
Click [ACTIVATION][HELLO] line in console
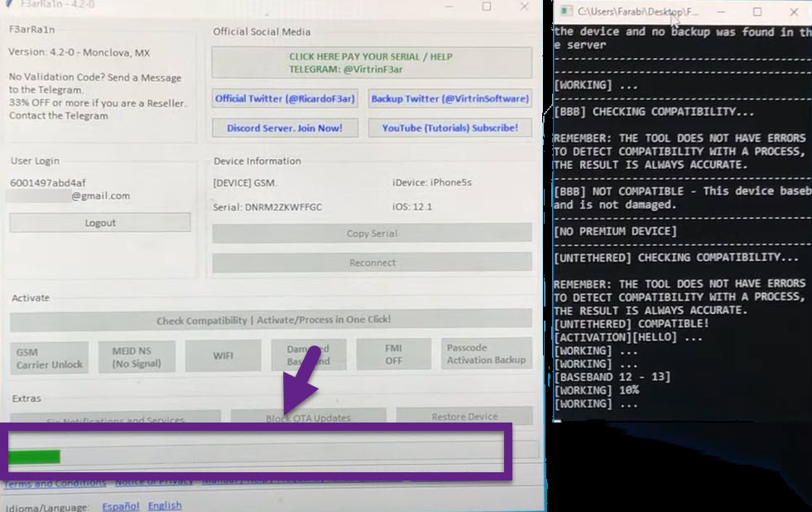[627, 337]
